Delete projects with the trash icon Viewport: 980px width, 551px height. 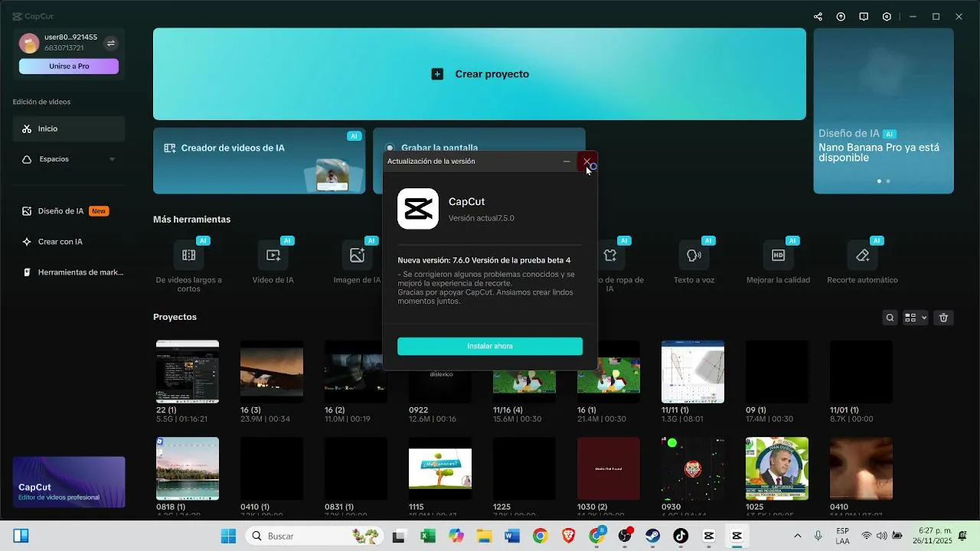pos(944,318)
